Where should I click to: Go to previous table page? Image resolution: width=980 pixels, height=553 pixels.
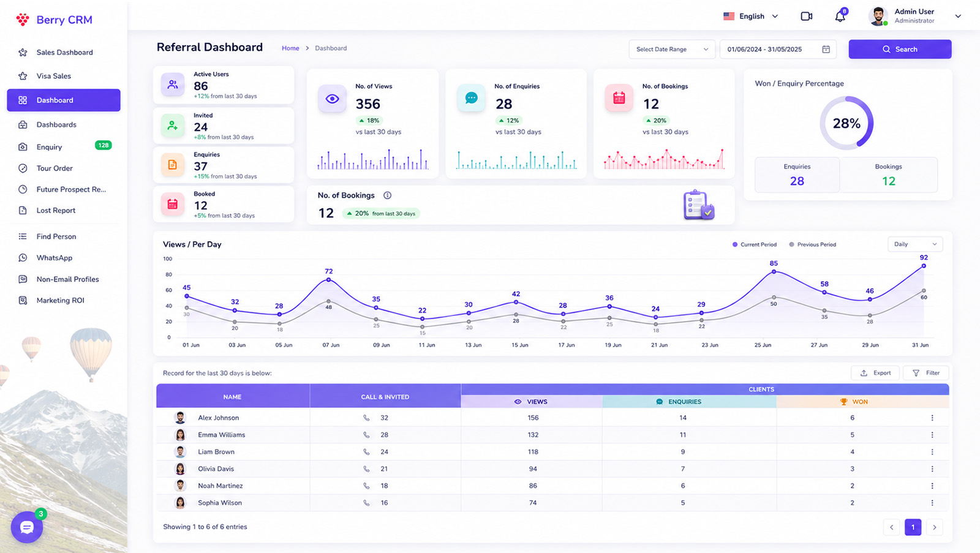coord(891,527)
